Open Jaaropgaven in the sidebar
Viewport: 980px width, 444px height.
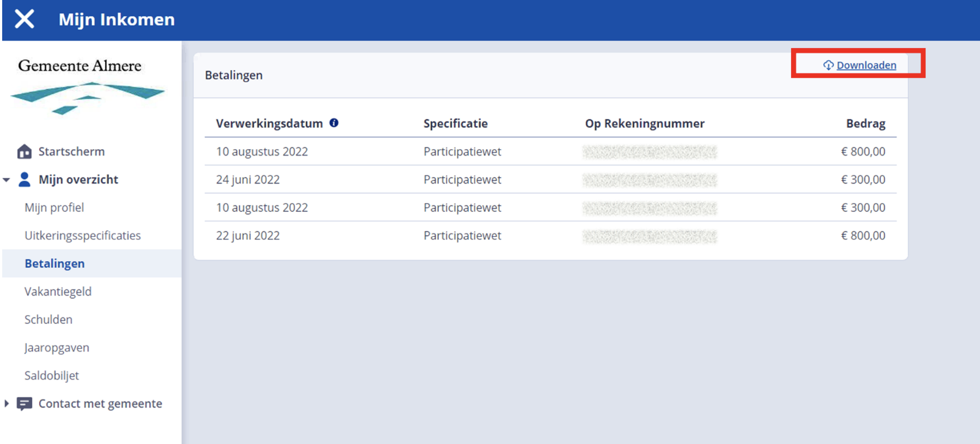(57, 348)
